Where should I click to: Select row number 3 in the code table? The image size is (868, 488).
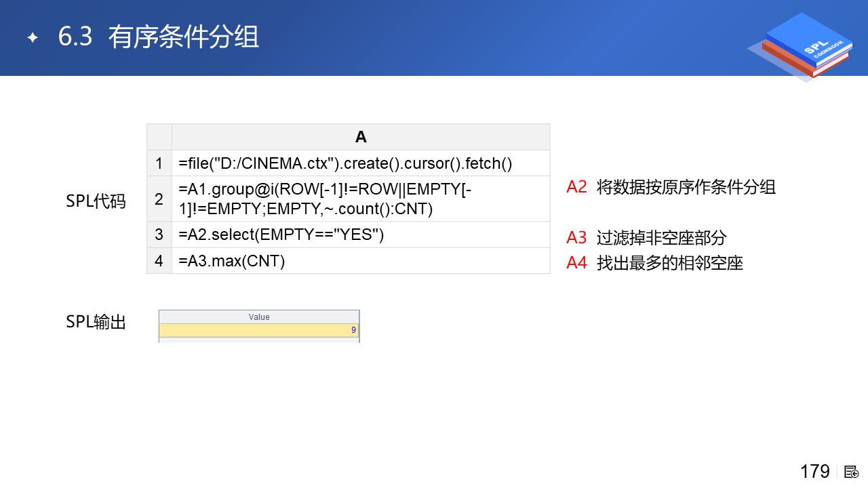pyautogui.click(x=159, y=235)
